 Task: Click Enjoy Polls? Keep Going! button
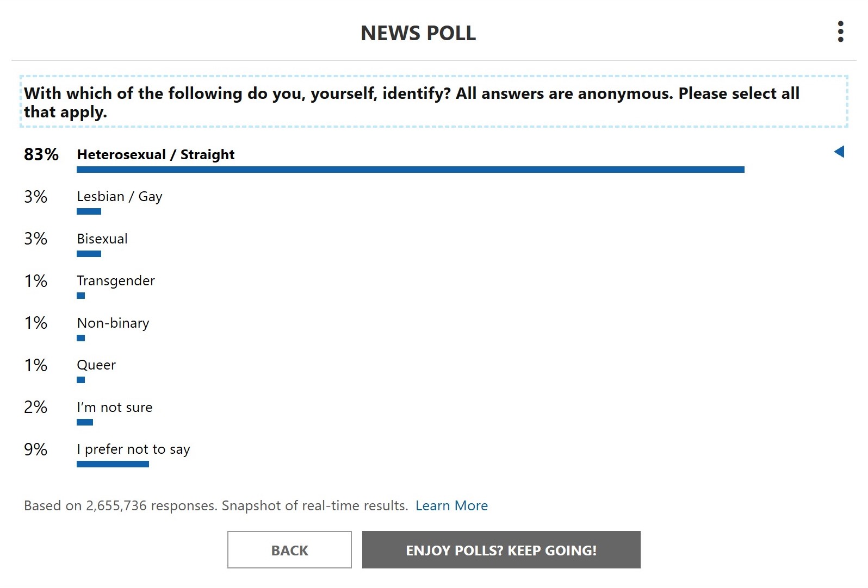[x=501, y=550]
